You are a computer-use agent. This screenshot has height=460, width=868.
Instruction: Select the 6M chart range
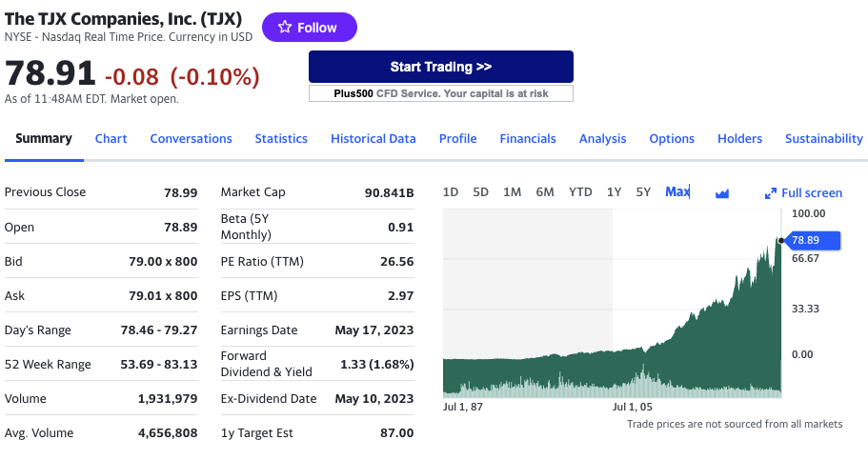click(x=545, y=192)
